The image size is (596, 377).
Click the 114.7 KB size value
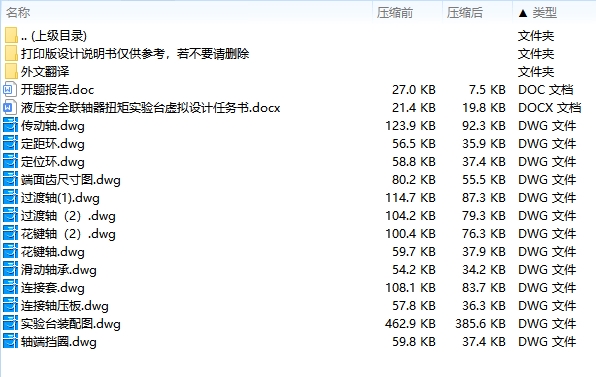coord(410,198)
